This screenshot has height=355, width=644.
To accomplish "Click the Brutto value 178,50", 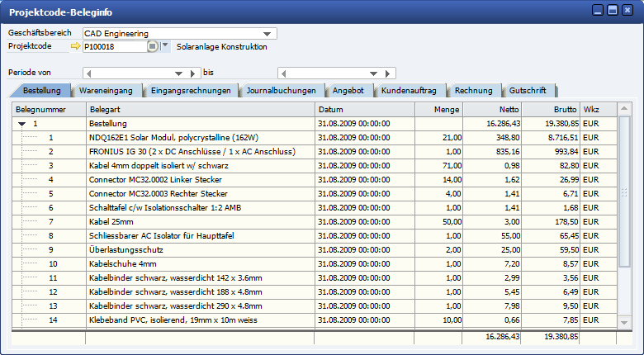I will pyautogui.click(x=567, y=221).
